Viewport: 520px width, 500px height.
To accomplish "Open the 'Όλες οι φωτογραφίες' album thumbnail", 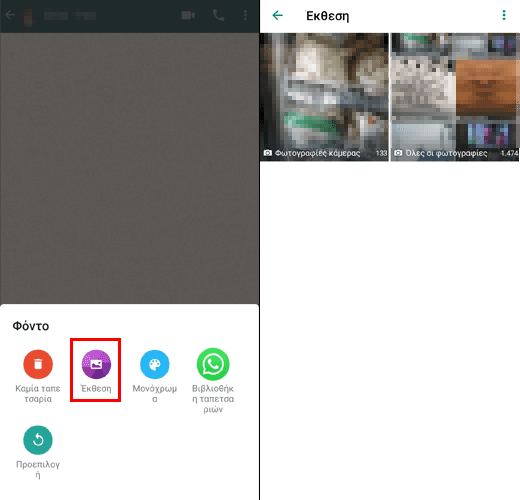I will 455,97.
